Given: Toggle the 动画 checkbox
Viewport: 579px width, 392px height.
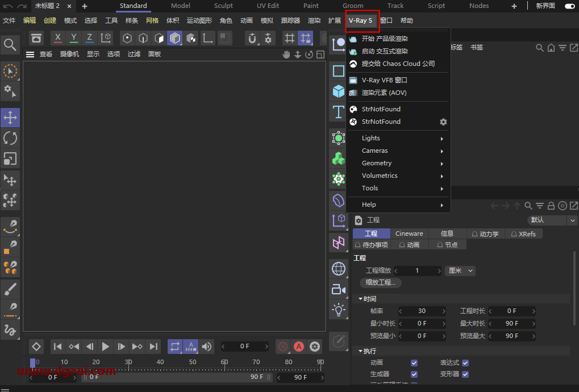Looking at the screenshot, I should 414,363.
